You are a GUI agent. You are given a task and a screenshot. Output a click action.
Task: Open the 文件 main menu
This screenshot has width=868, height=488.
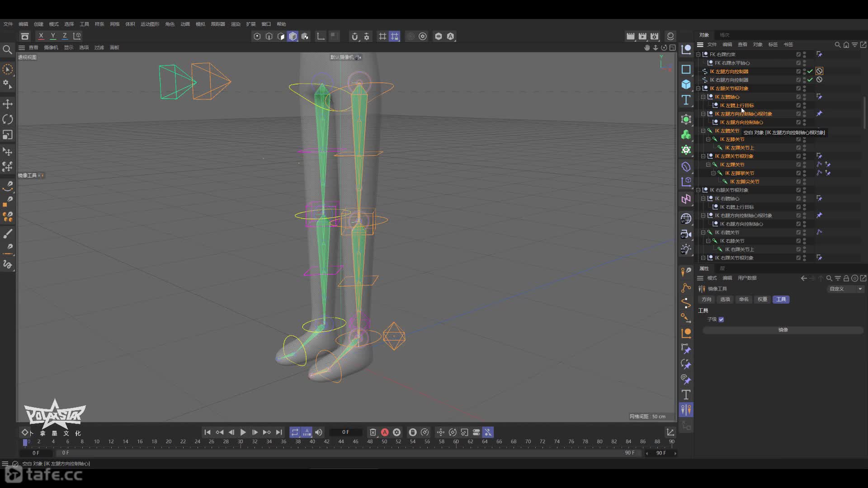tap(8, 24)
